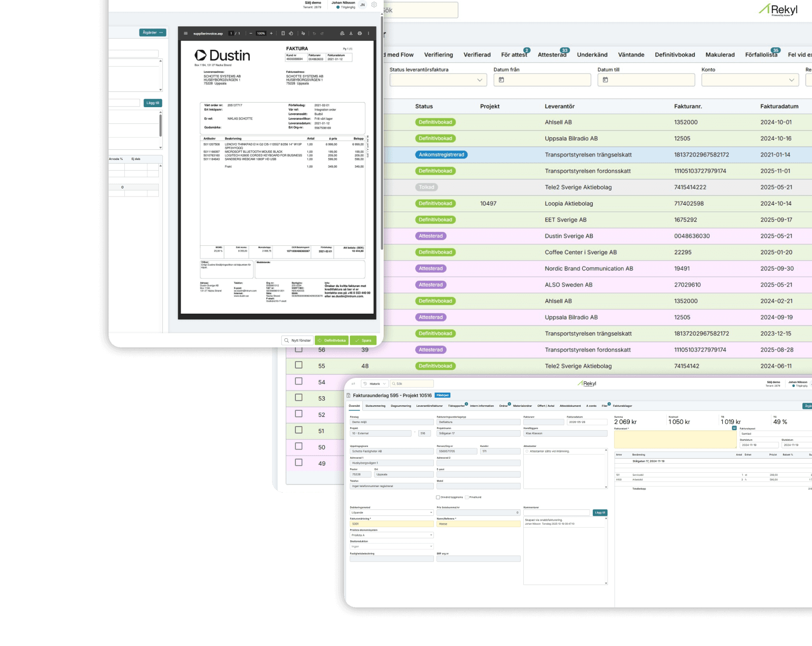The width and height of the screenshot is (812, 646).
Task: Open the Tidrapporter tab
Action: [x=456, y=406]
